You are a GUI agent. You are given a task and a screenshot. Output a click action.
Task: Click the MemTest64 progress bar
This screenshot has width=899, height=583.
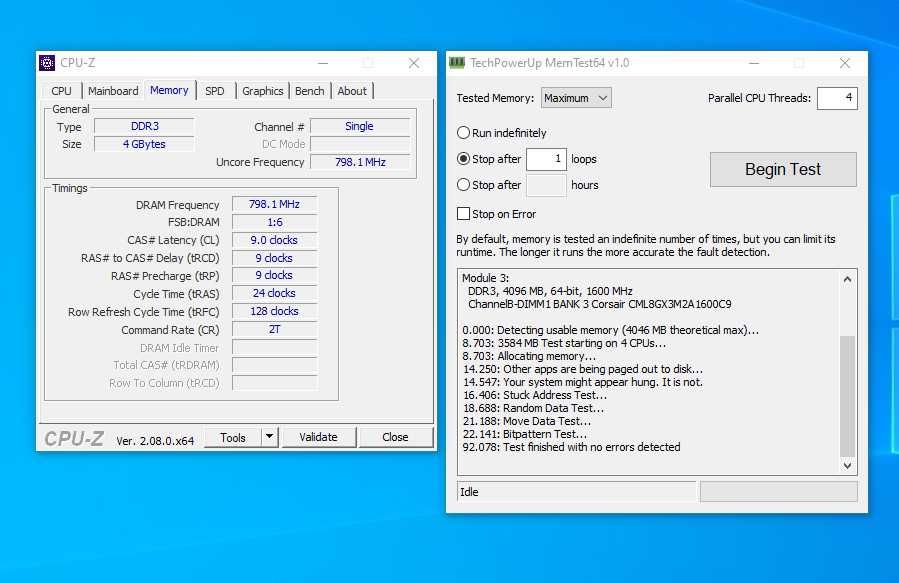point(779,492)
